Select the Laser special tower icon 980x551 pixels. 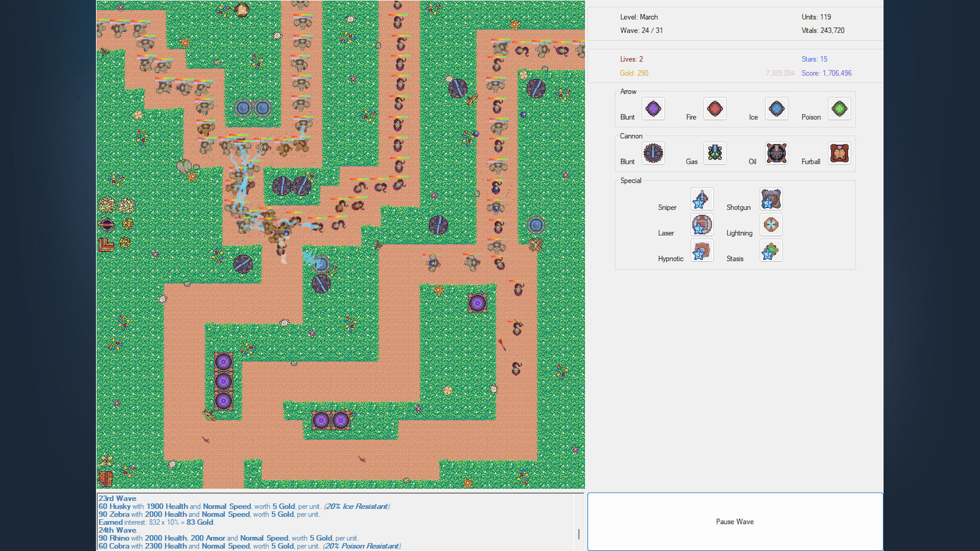coord(702,224)
